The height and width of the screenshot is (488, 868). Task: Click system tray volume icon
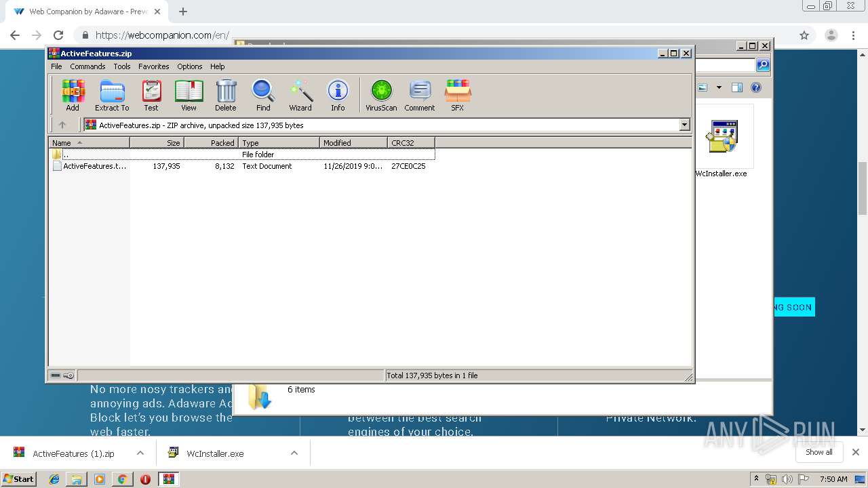tap(787, 479)
